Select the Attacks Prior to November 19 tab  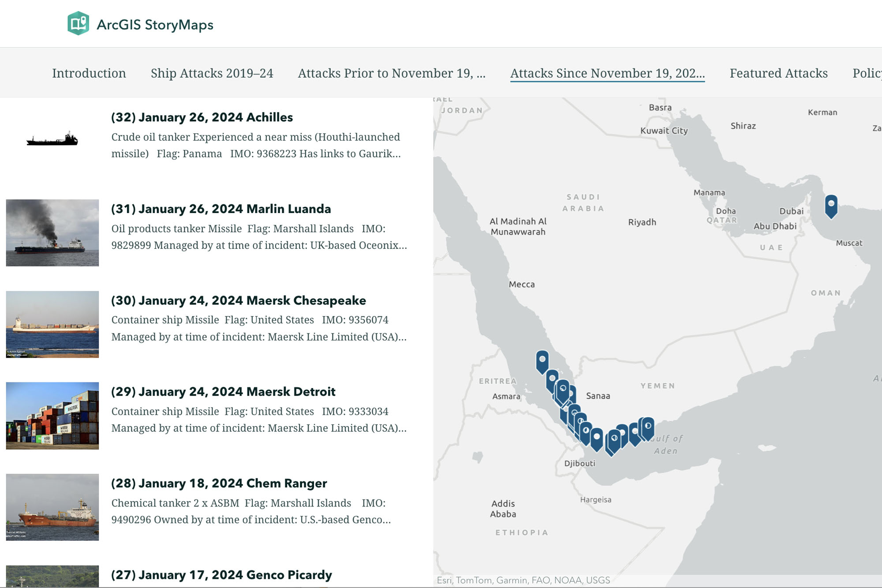click(392, 73)
